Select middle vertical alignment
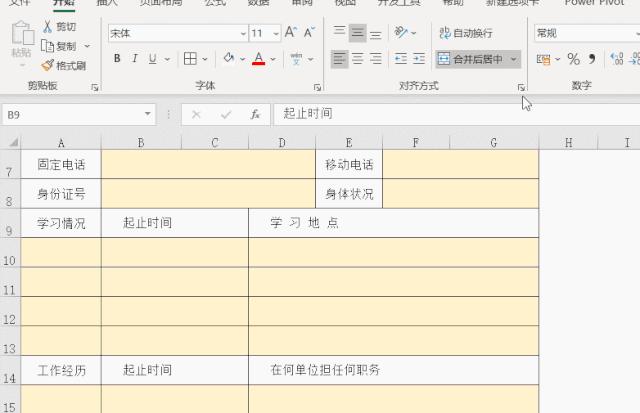Viewport: 640px width, 413px height. tap(358, 33)
